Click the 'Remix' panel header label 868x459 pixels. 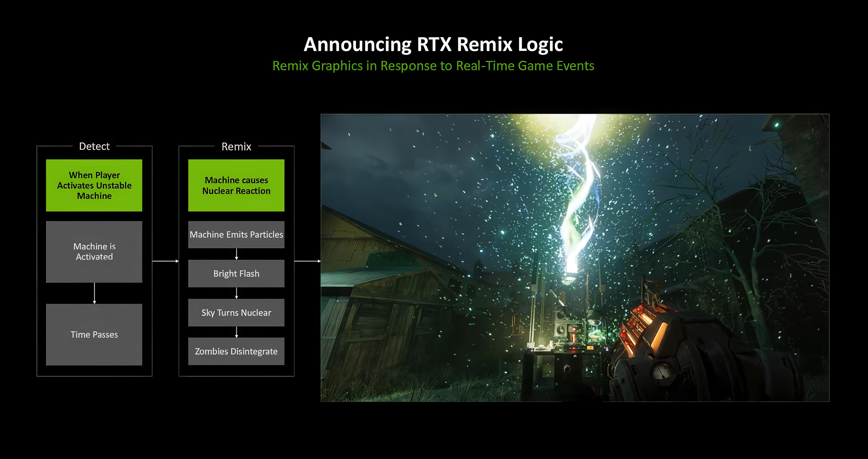(236, 146)
